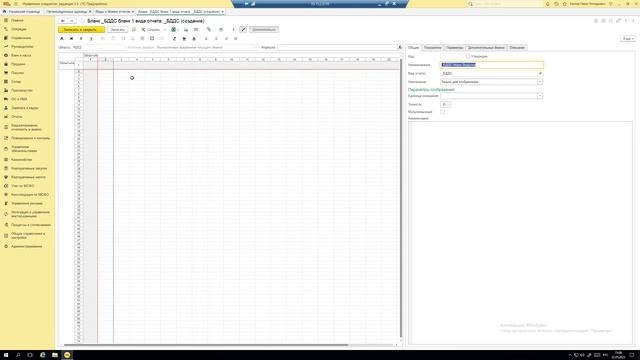This screenshot has width=640, height=360.
Task: Open File Explorer from the taskbar
Action: coord(55,355)
